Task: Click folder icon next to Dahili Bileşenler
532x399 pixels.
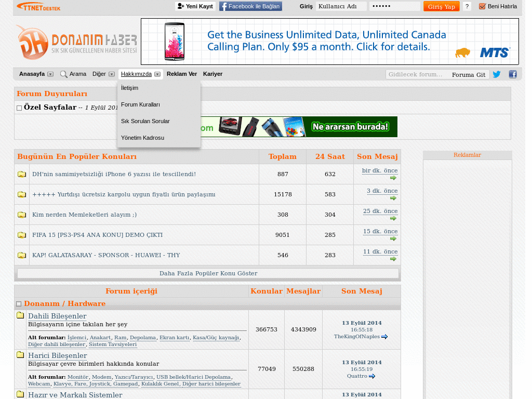Action: click(20, 315)
